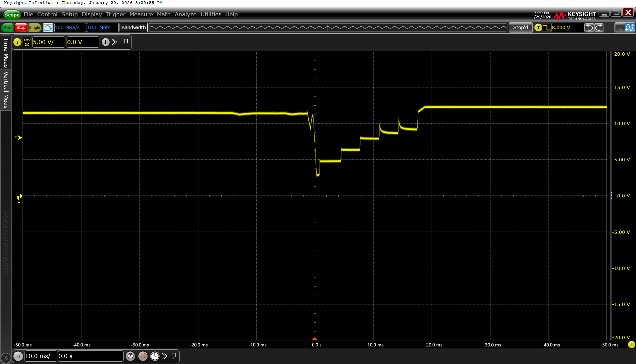Click the H horizontal settings icon
This screenshot has width=636, height=364.
click(x=18, y=356)
